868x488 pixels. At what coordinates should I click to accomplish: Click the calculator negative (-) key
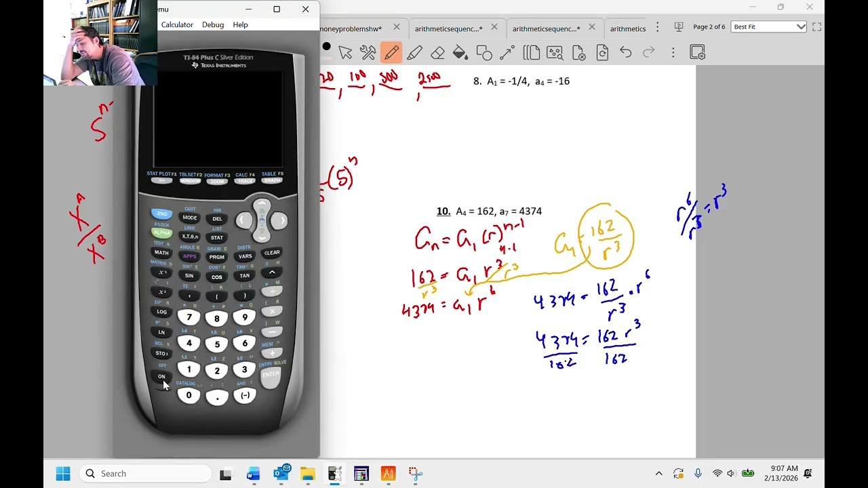[x=245, y=395]
